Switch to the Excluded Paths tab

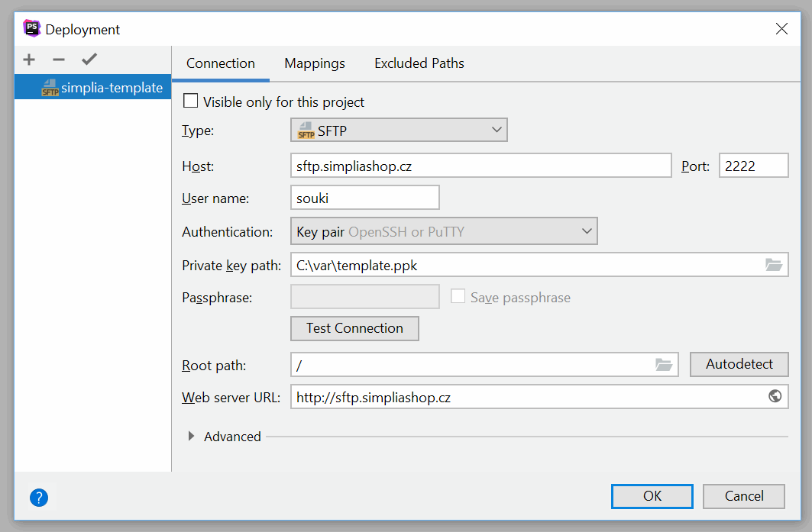pos(419,63)
